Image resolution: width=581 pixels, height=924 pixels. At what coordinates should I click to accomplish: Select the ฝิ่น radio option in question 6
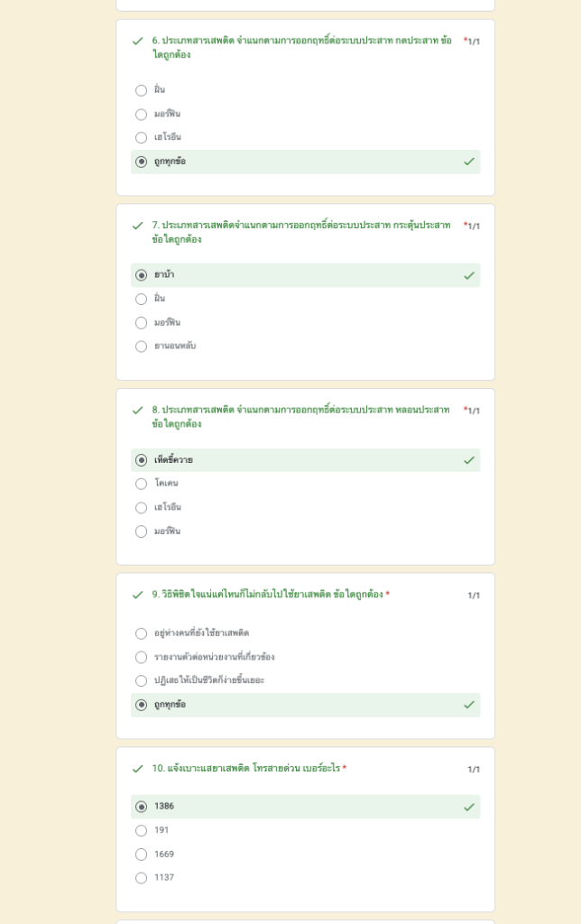click(x=141, y=90)
